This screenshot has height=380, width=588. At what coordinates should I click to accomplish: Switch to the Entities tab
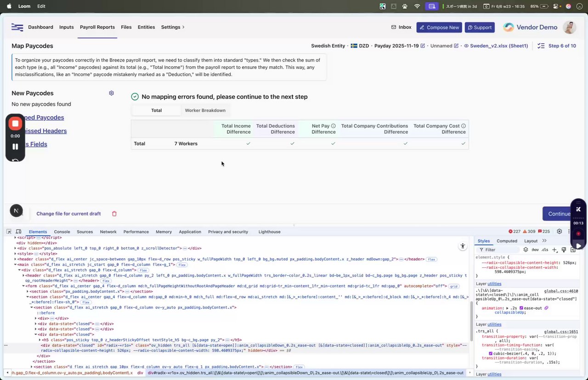[146, 27]
